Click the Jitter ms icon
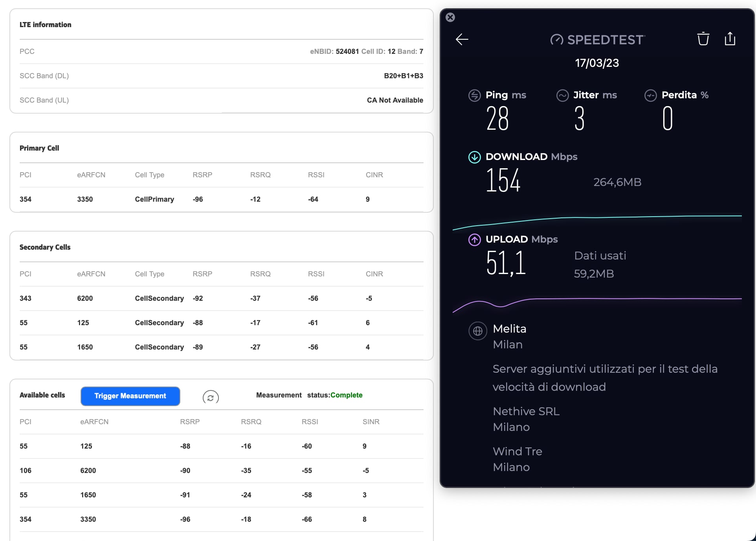The width and height of the screenshot is (756, 541). point(562,95)
